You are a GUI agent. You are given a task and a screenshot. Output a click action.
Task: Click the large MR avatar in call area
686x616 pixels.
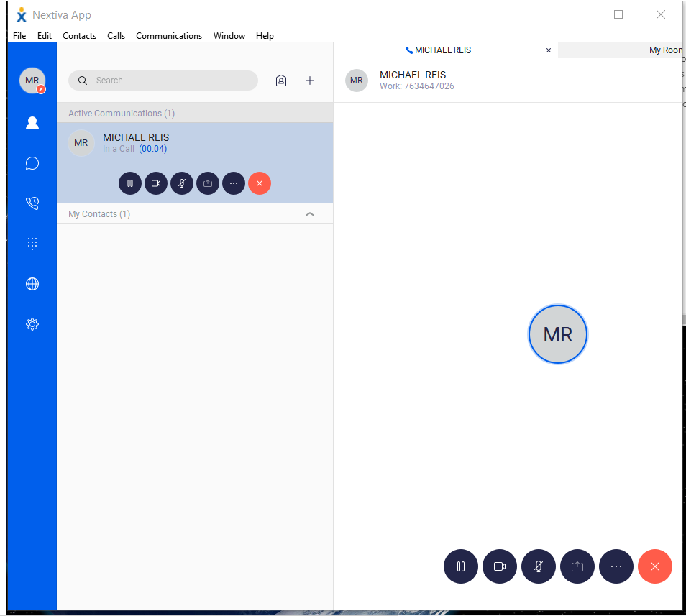558,334
